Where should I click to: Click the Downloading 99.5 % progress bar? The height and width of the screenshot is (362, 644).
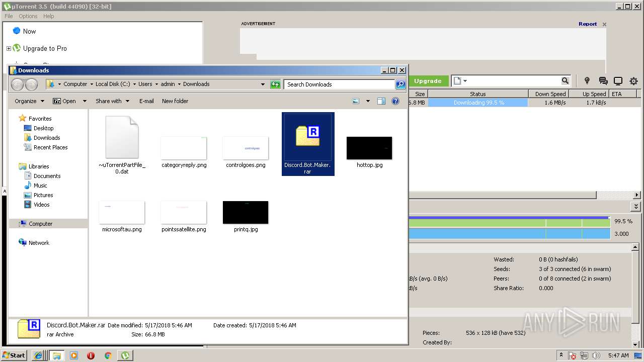pos(478,103)
